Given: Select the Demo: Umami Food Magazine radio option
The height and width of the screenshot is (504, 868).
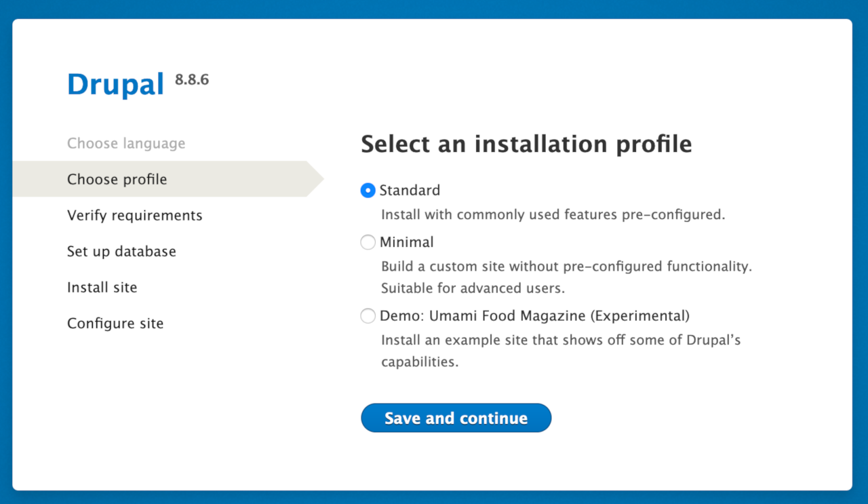Looking at the screenshot, I should pos(367,315).
